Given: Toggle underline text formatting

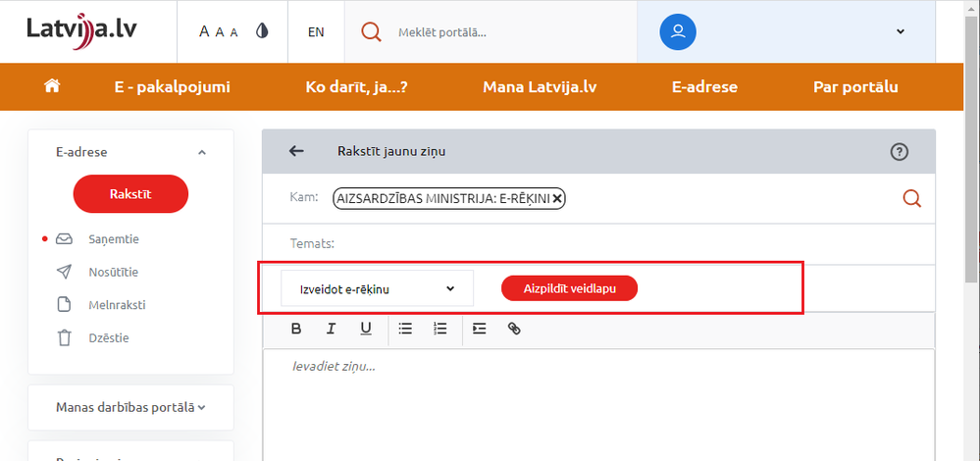Looking at the screenshot, I should point(366,329).
